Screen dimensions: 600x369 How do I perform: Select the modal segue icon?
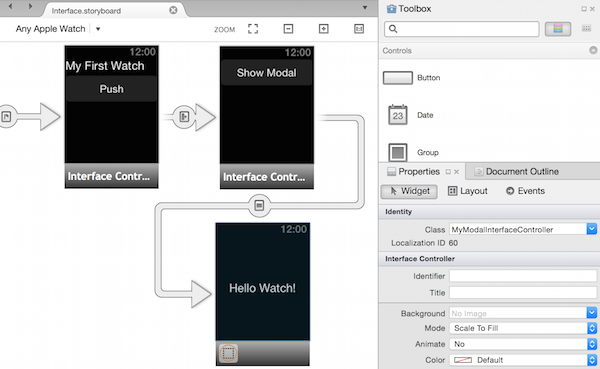259,206
